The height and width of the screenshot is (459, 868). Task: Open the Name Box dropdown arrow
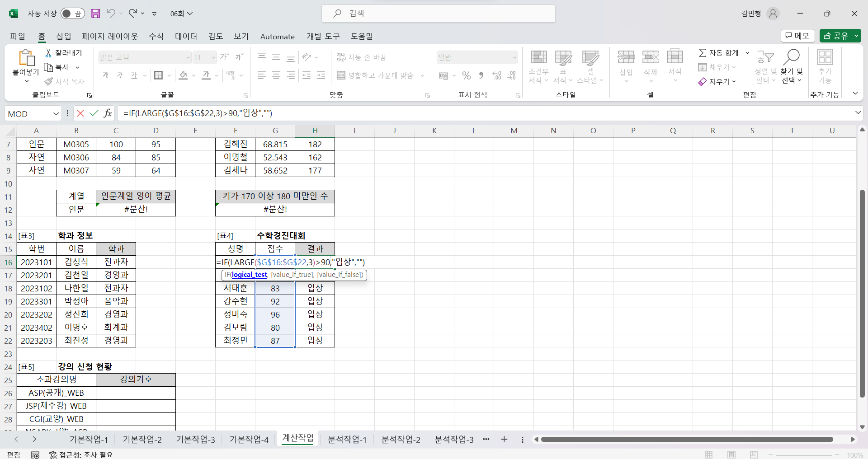[x=56, y=114]
